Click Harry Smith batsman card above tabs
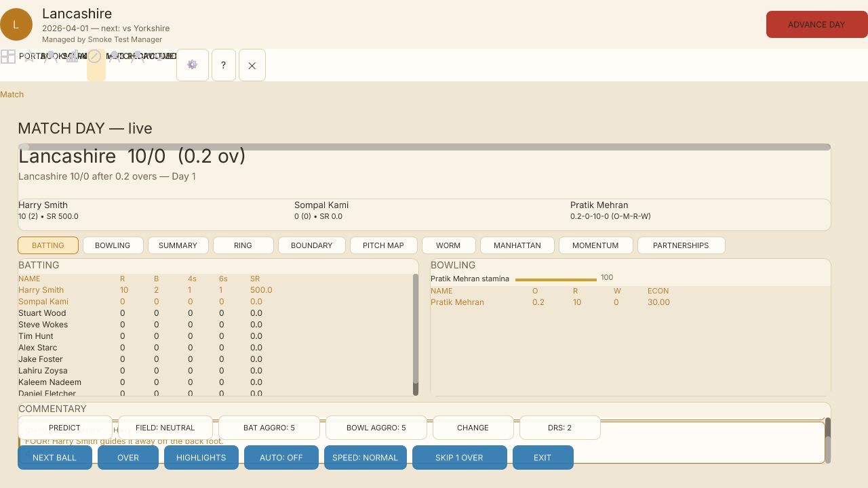This screenshot has height=488, width=868. 155,210
